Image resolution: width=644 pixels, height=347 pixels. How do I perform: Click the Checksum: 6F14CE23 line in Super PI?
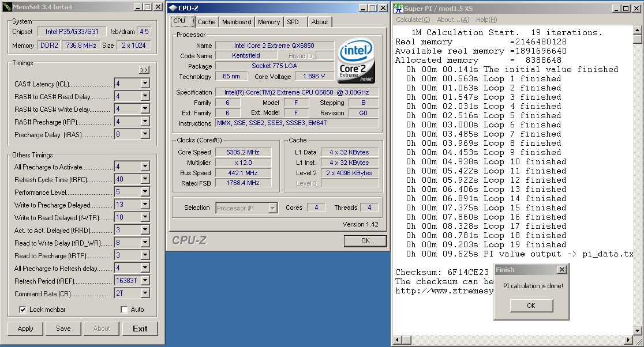(x=442, y=272)
